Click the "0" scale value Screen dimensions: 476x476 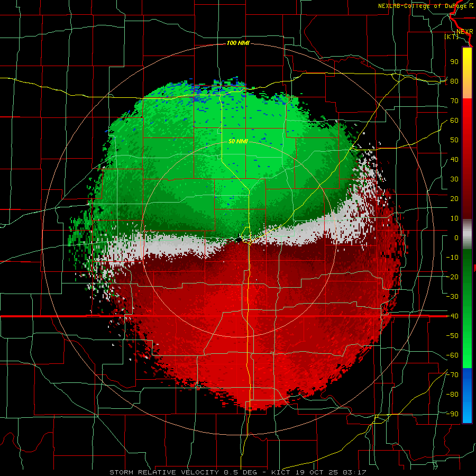pos(456,237)
